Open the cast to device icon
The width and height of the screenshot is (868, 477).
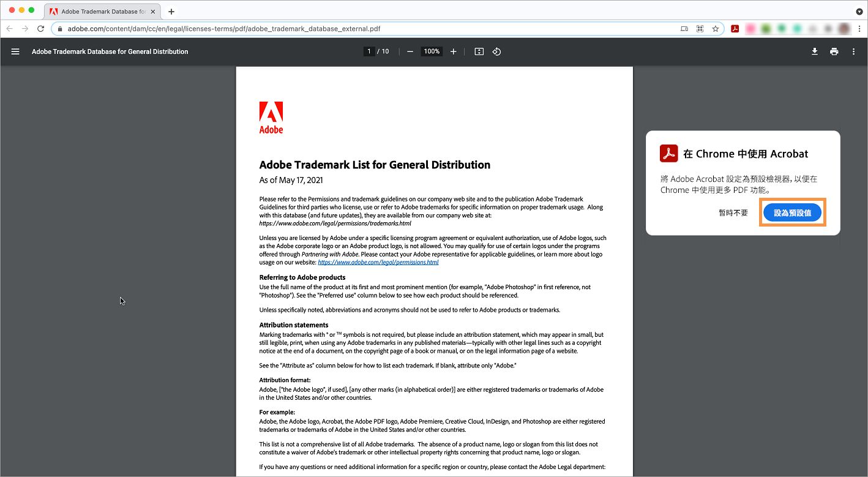click(684, 28)
